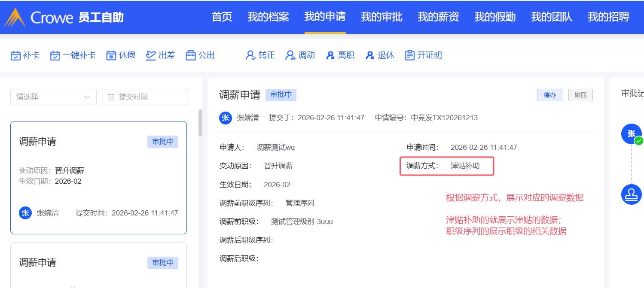Click 调薪前职级 value 测试管理级别-3uuu
The height and width of the screenshot is (288, 644).
302,221
